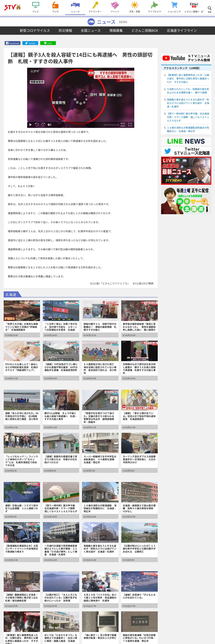Share the article on Twitter
Image resolution: width=215 pixels, height=644 pixels.
(30, 43)
